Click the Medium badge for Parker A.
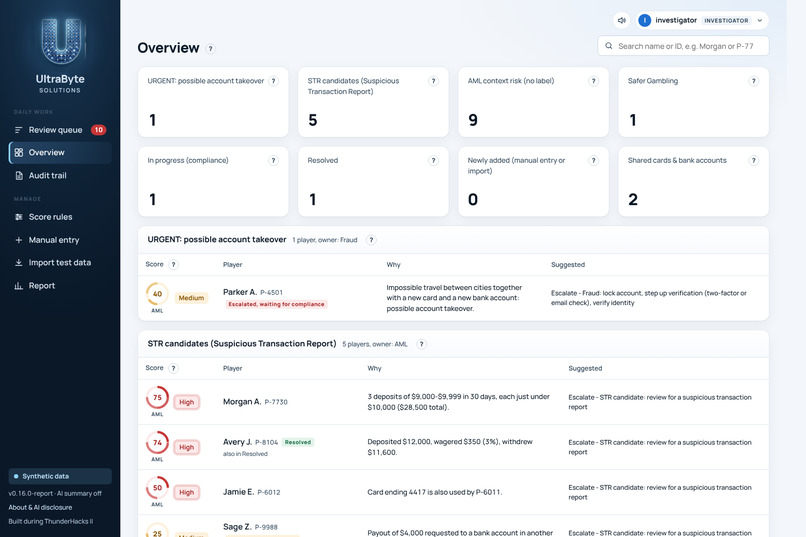The image size is (806, 537). point(191,298)
